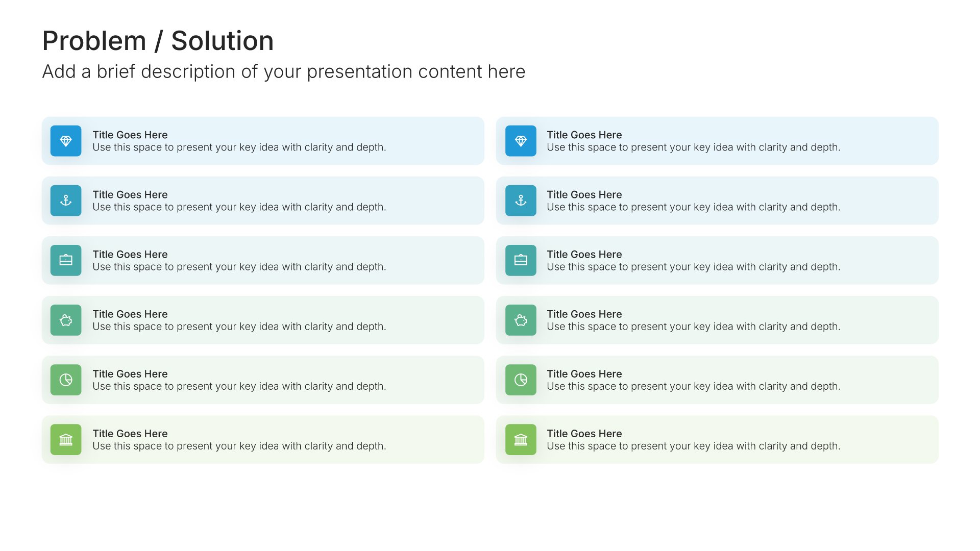Click 'Title Goes Here' beside right pie chart icon
This screenshot has width=980, height=551.
(x=584, y=373)
